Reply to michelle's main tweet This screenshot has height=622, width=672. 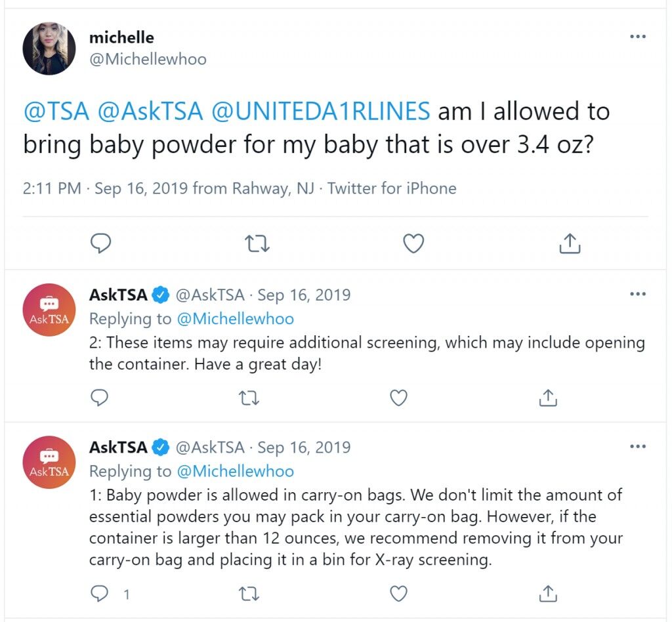[100, 243]
